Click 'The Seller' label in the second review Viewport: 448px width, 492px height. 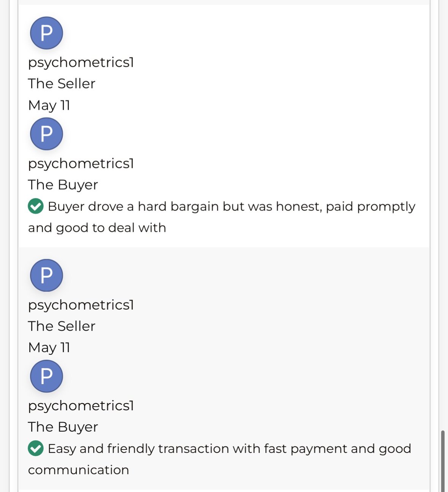pos(62,326)
